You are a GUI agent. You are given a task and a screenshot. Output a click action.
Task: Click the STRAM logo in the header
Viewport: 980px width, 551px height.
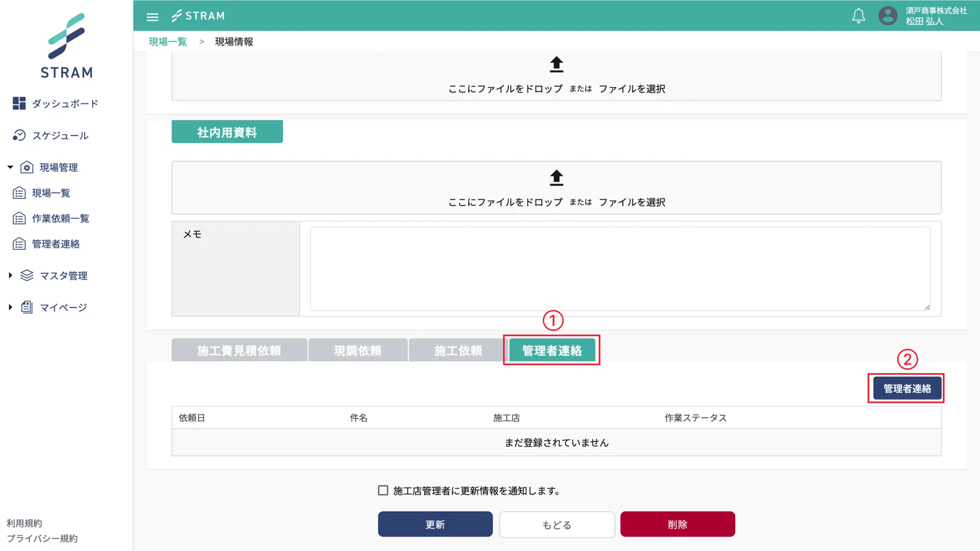pyautogui.click(x=198, y=16)
